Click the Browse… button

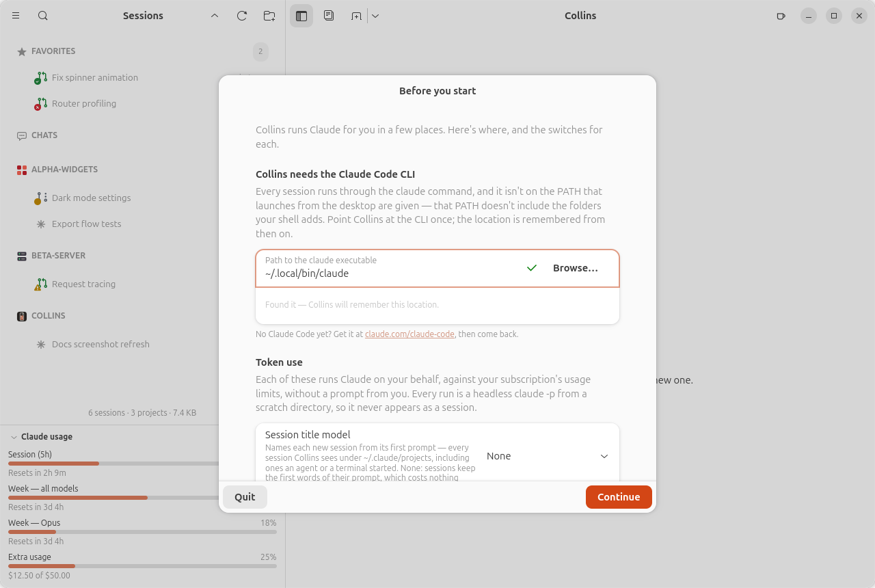(x=576, y=268)
